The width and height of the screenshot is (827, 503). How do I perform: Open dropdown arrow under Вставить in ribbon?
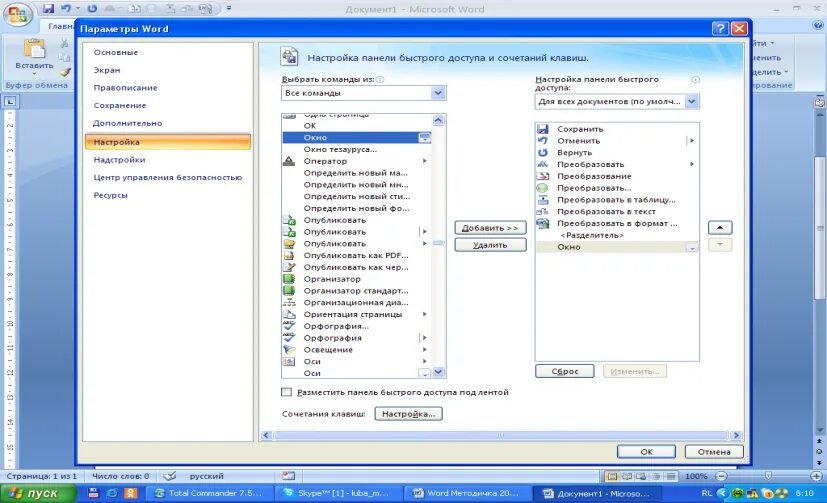click(34, 73)
